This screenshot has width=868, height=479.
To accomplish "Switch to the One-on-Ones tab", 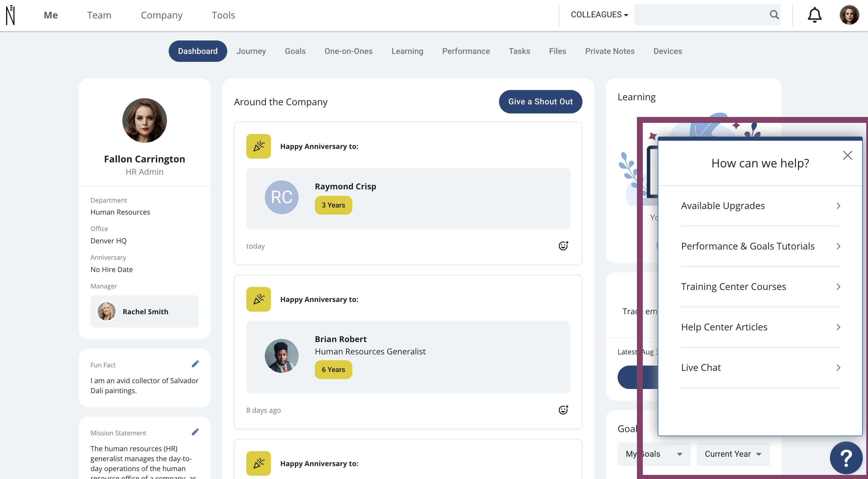I will 348,51.
